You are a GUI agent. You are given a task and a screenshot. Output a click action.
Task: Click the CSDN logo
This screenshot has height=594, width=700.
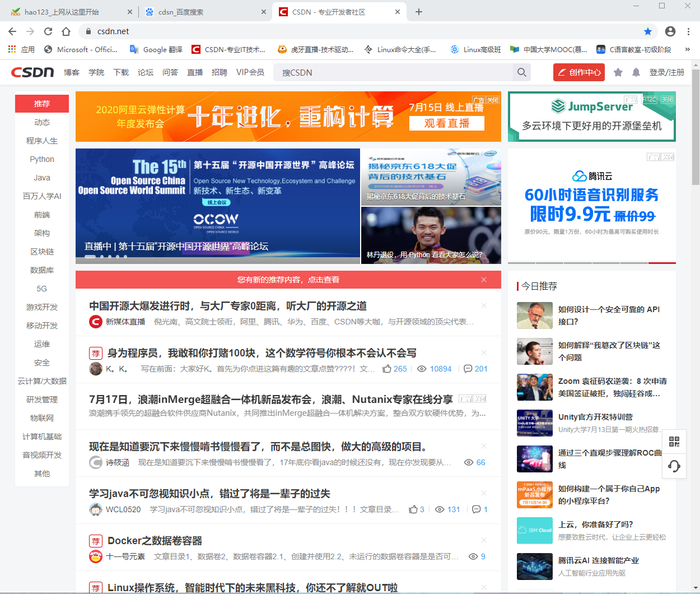(32, 72)
